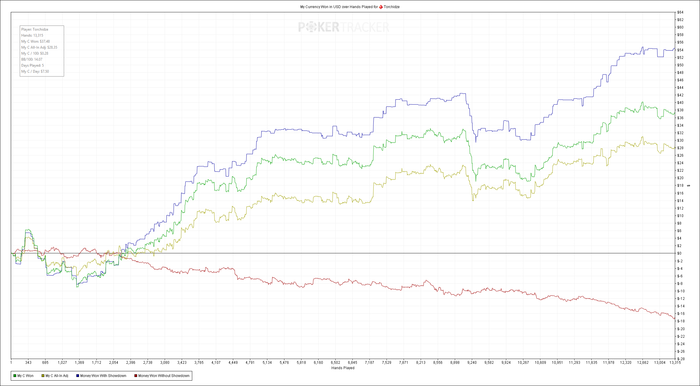Click the yellow My C All-In Adj swatch
Viewport: 700px width, 386px height.
[x=43, y=376]
